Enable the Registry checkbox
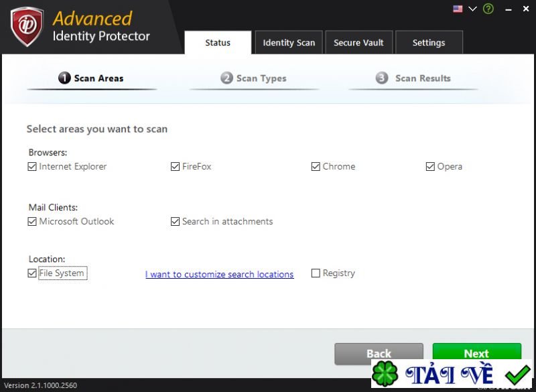536x392 pixels. 316,273
